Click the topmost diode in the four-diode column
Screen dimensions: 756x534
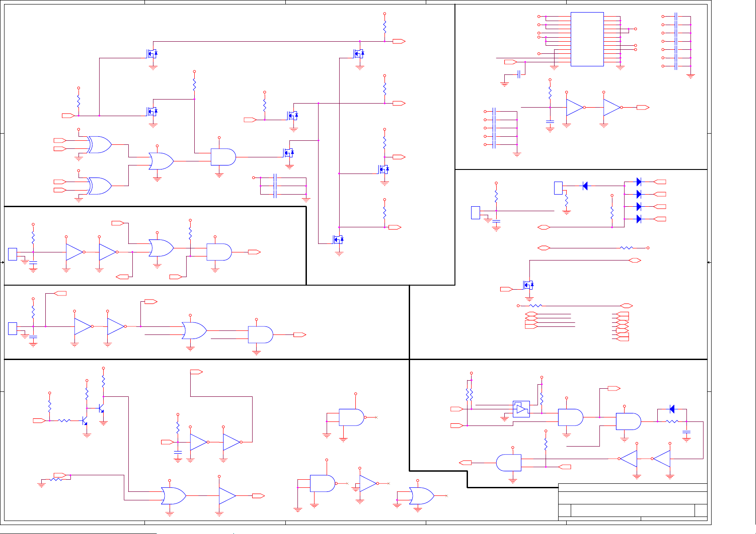coord(639,182)
